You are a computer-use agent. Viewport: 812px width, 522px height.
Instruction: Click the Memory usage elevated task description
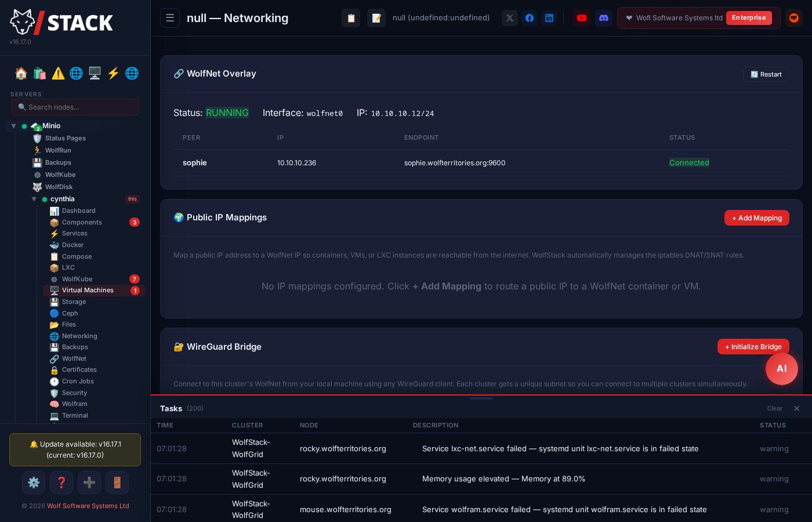(503, 479)
